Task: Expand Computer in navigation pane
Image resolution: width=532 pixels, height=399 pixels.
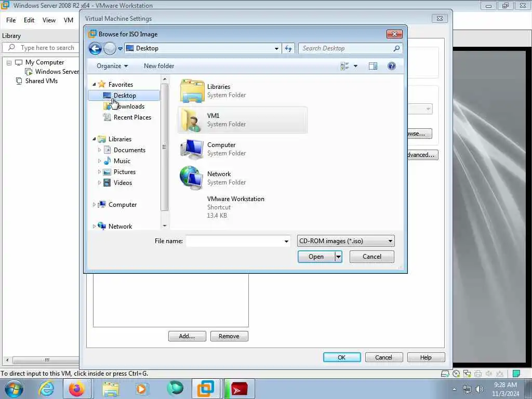Action: (x=94, y=205)
